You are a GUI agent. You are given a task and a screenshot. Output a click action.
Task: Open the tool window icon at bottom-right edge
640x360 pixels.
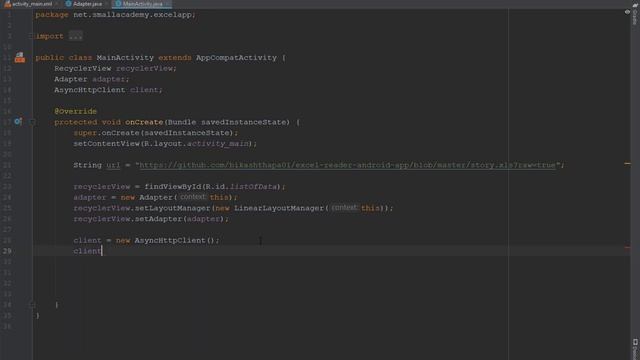pos(635,342)
